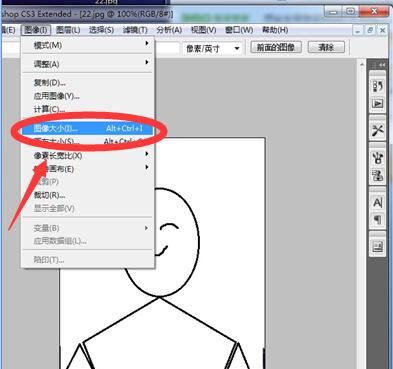Click the stick figure head on canvas
This screenshot has height=369, width=393.
(162, 242)
